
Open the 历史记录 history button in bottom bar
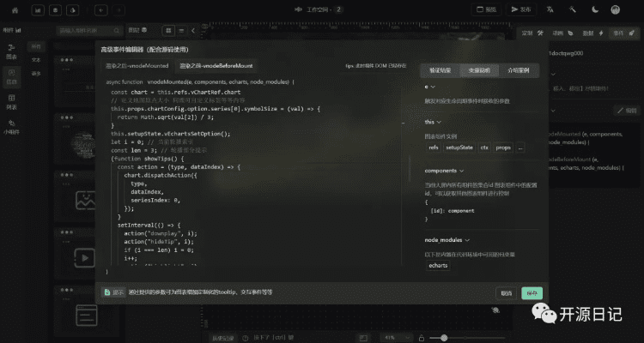[223, 338]
